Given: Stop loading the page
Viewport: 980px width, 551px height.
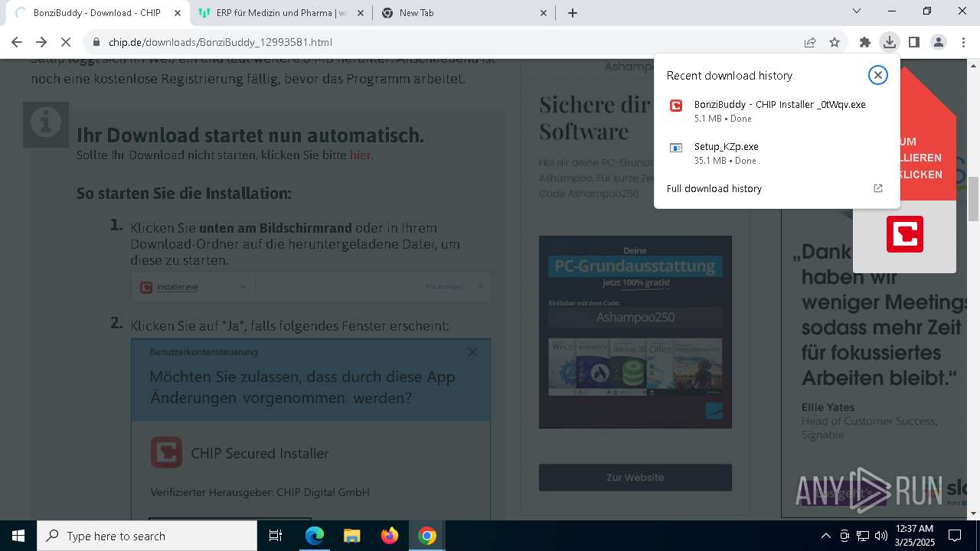Looking at the screenshot, I should tap(67, 42).
